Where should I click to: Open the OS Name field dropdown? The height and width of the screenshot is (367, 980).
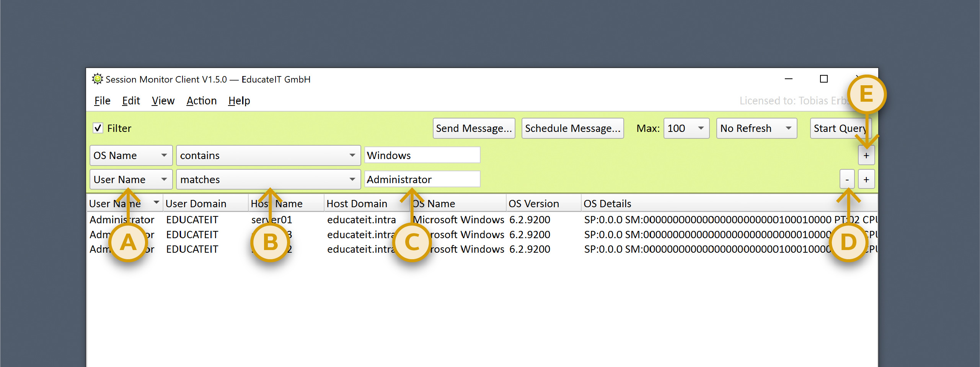(x=131, y=156)
